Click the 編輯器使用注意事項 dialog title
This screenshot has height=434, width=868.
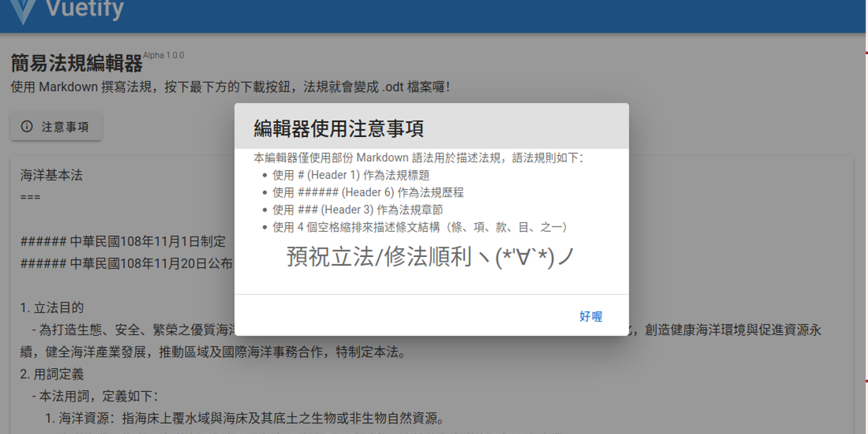(338, 128)
